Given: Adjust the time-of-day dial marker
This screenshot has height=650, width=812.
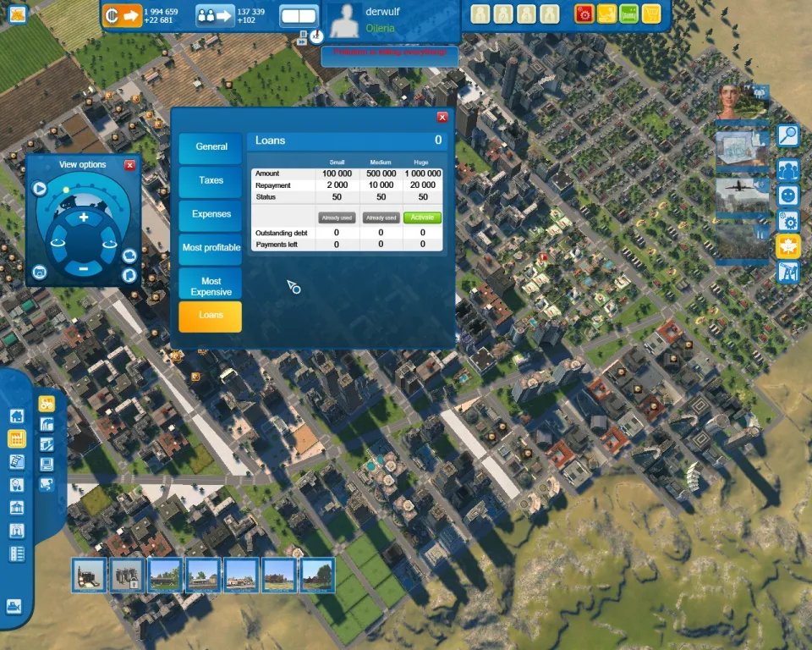Looking at the screenshot, I should click(x=65, y=190).
